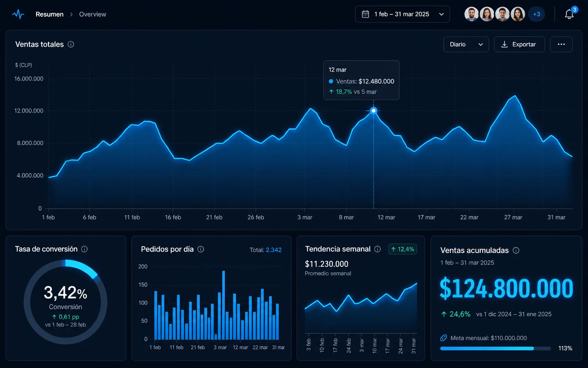
Task: Show info for Tasa de conversión
Action: (x=84, y=249)
